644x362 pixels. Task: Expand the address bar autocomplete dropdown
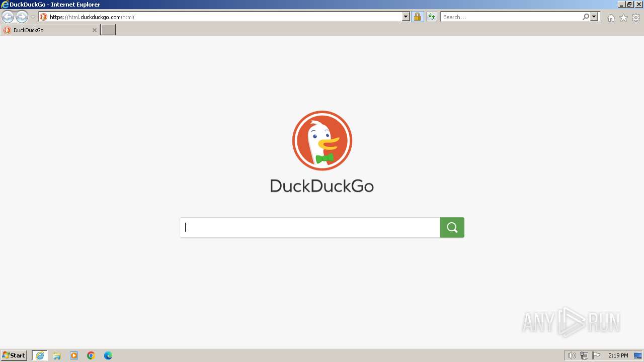coord(406,17)
